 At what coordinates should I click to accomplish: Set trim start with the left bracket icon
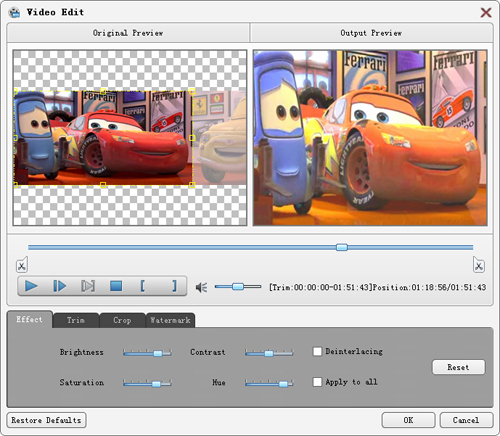pyautogui.click(x=143, y=286)
